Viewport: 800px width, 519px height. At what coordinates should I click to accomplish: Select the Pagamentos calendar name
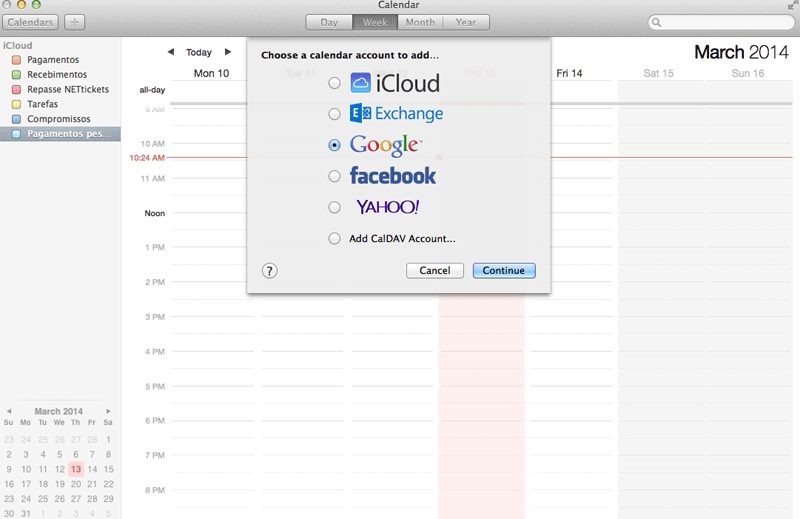coord(53,60)
